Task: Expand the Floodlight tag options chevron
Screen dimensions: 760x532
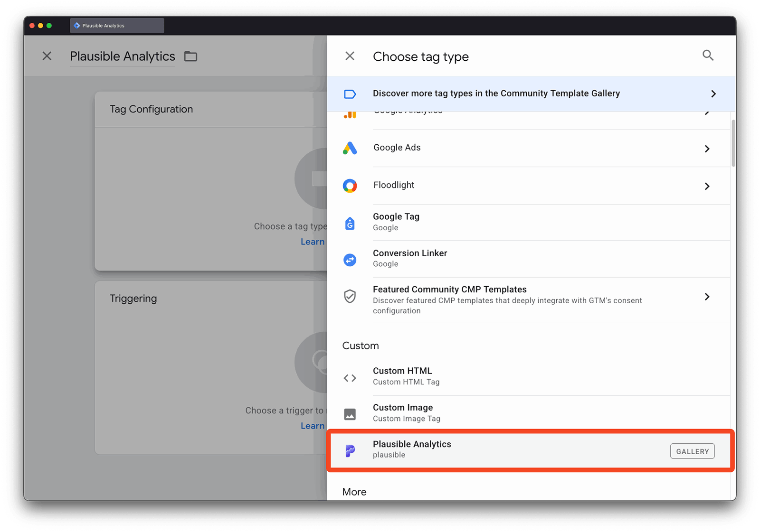Action: point(707,186)
